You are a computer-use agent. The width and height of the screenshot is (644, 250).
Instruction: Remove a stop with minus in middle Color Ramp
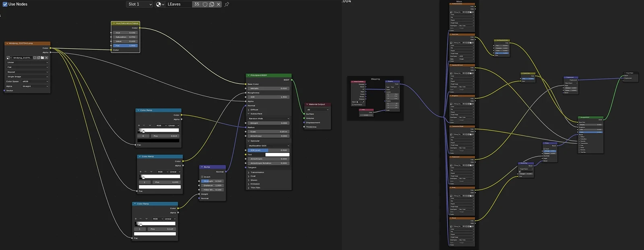click(x=145, y=172)
